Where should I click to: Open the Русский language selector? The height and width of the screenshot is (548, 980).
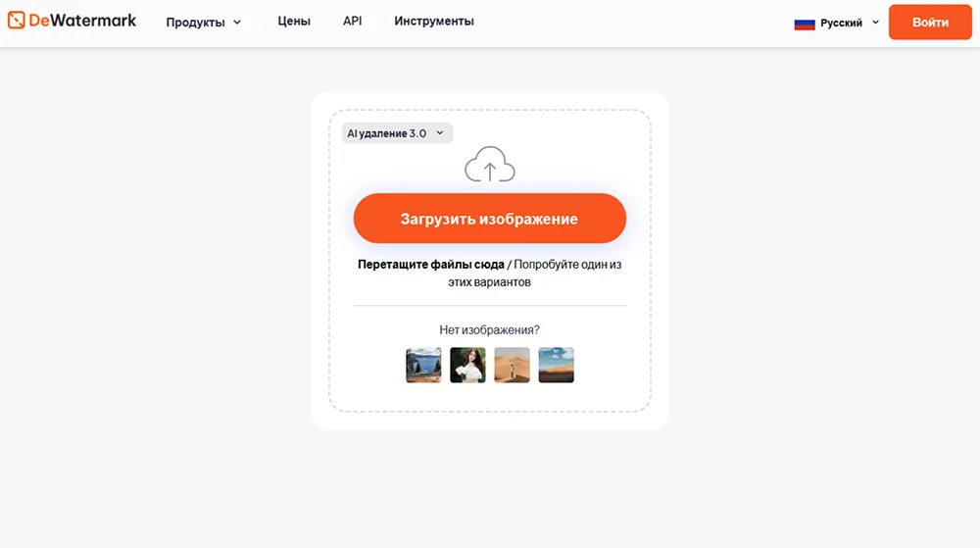click(x=841, y=23)
